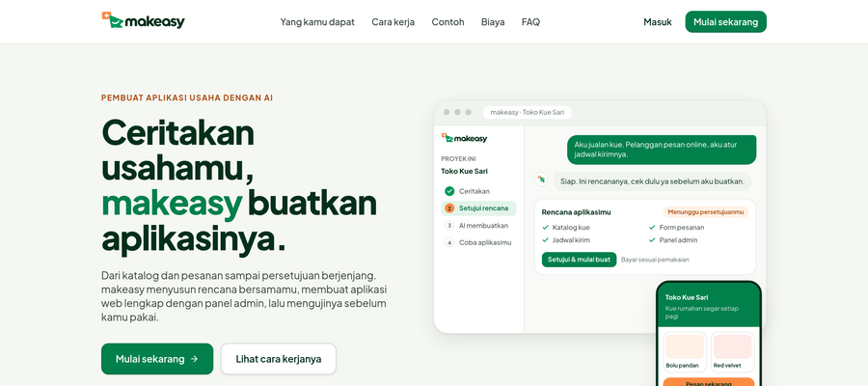Open the Red velvet product card
The image size is (868, 386).
coord(732,351)
